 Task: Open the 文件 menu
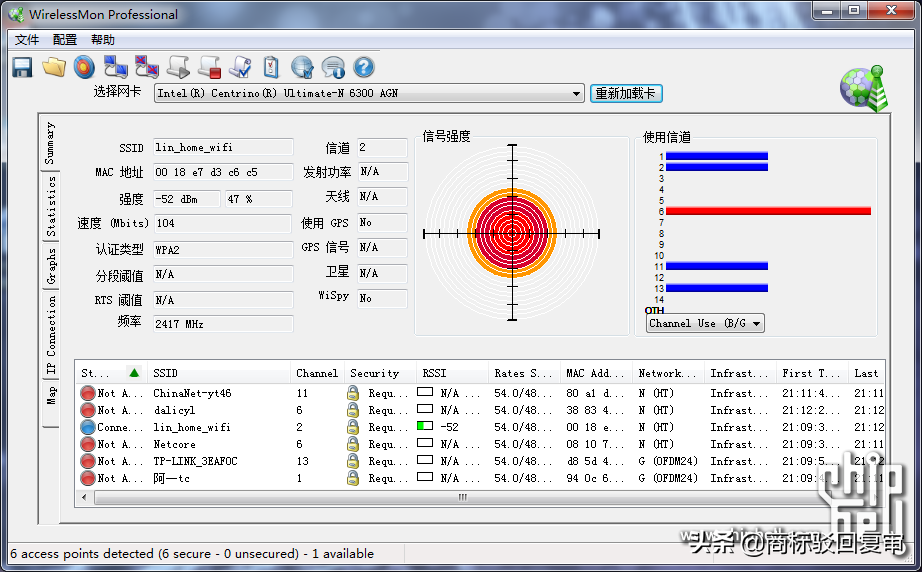tap(27, 39)
